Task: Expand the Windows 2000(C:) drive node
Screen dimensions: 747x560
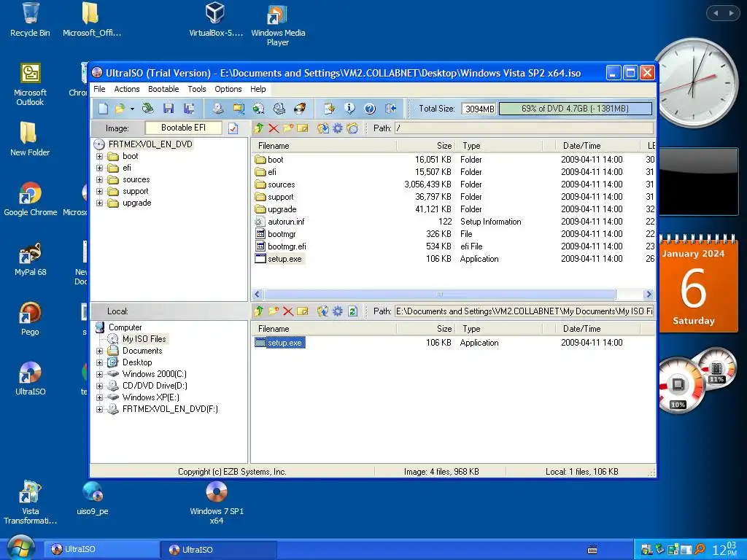Action: 99,374
